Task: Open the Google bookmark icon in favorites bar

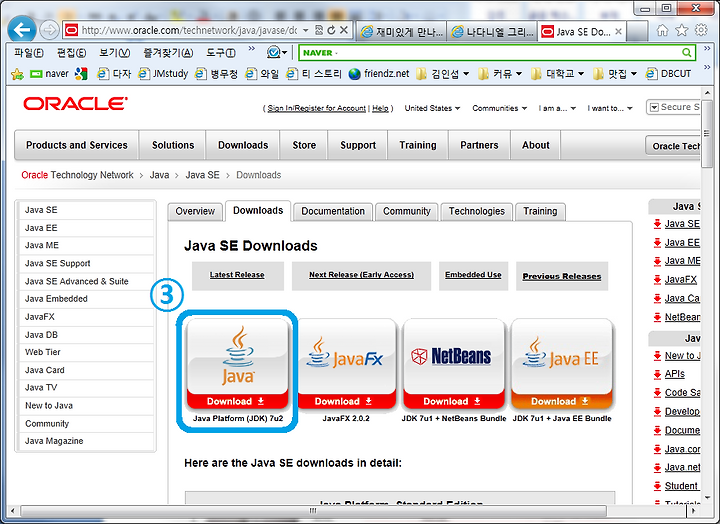Action: coord(81,74)
